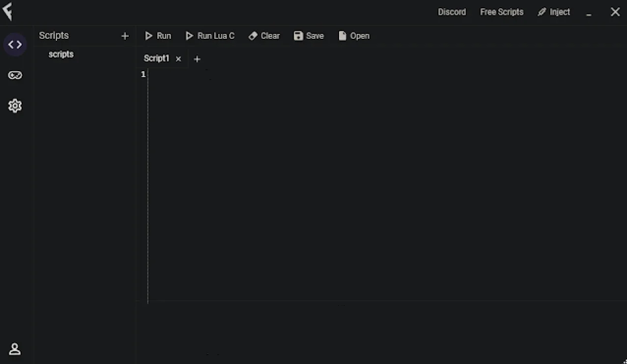Open the game controller sidebar icon
627x364 pixels.
(x=15, y=75)
